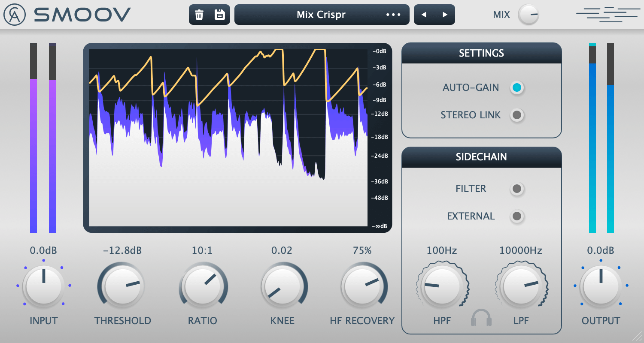The width and height of the screenshot is (644, 343).
Task: Click the THRESHOLD knob
Action: (x=122, y=286)
